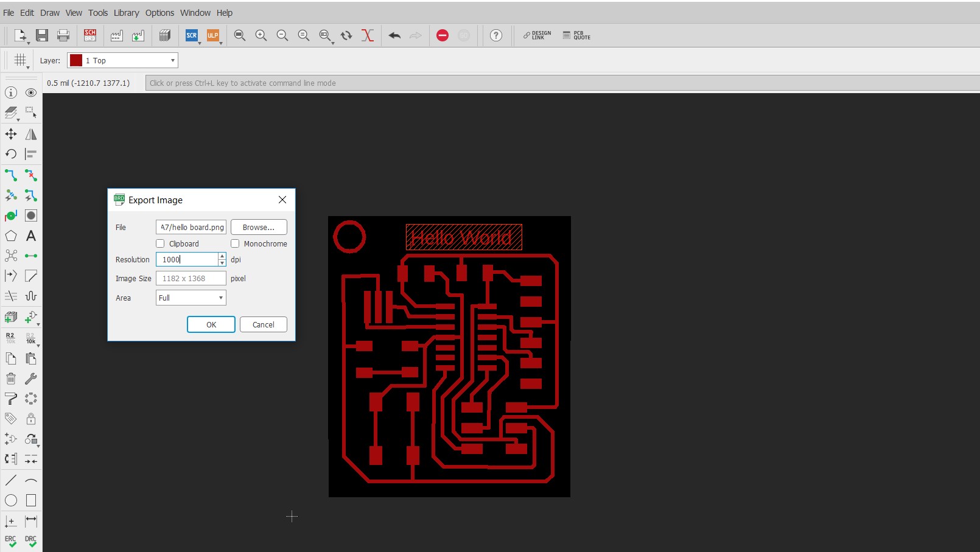
Task: Toggle layer visibility eye icon
Action: click(x=31, y=93)
